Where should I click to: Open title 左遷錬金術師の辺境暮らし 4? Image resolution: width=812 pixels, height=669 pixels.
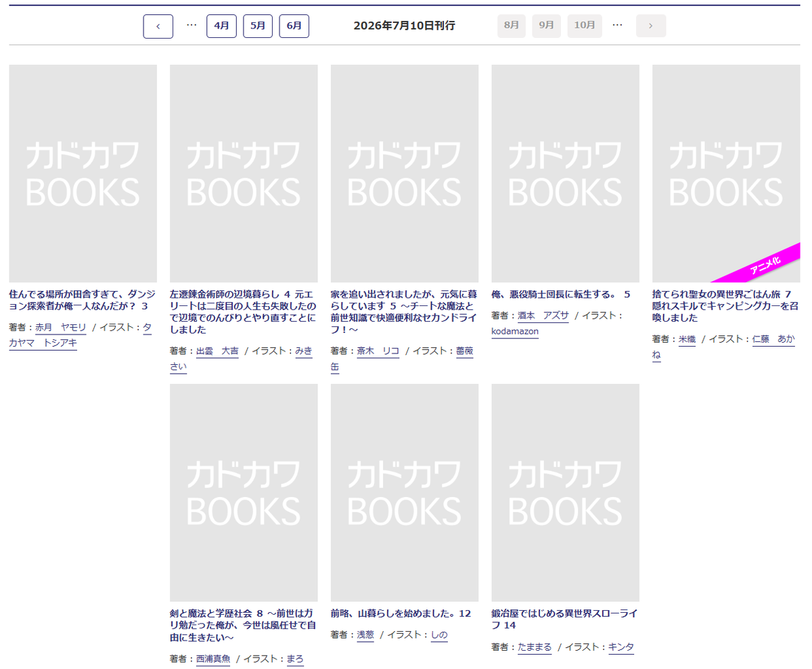pos(243,311)
